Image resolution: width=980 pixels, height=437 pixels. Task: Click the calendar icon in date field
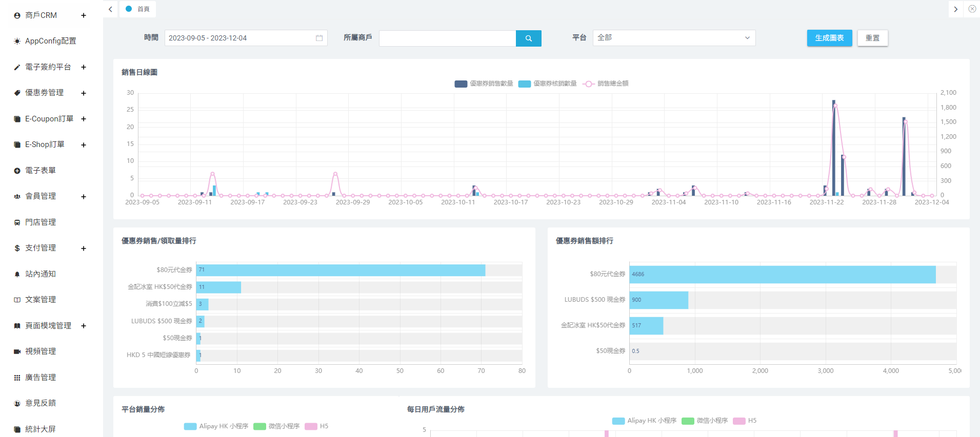319,38
